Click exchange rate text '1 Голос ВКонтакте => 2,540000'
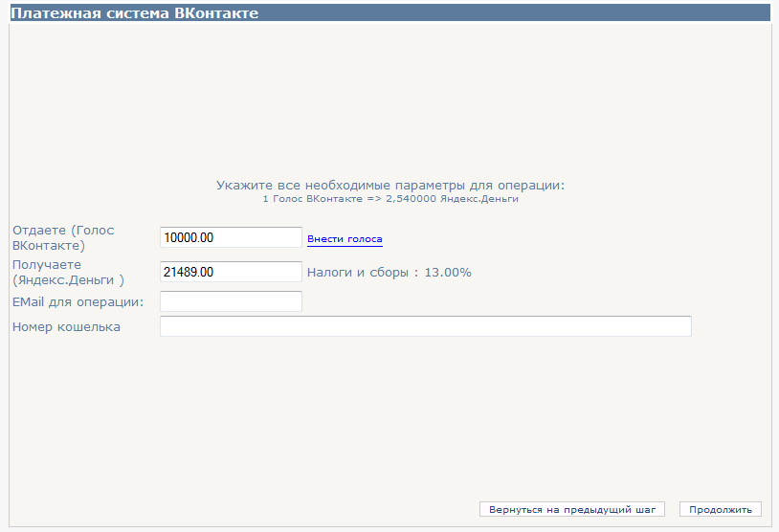The image size is (779, 532). click(x=349, y=199)
